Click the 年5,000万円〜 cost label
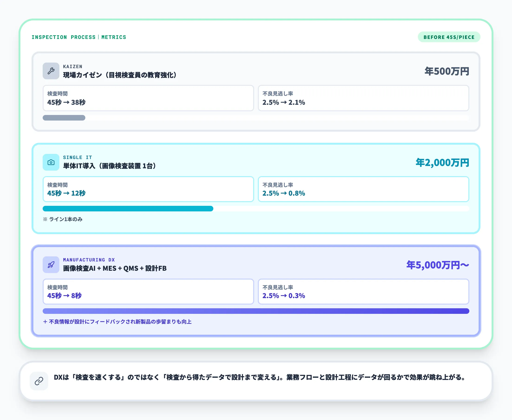The height and width of the screenshot is (420, 512). (438, 265)
